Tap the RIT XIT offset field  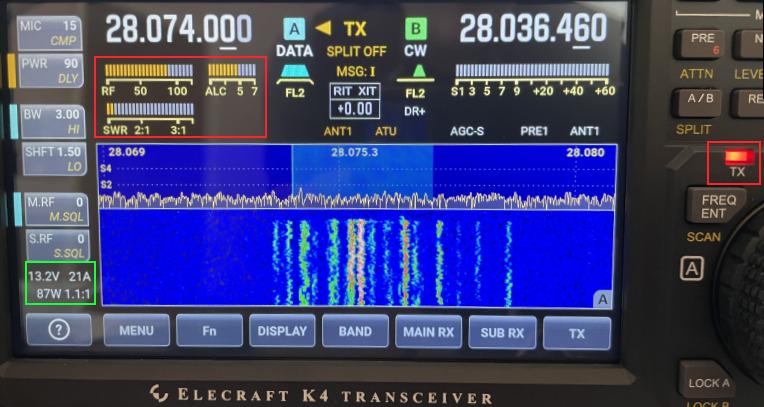355,101
